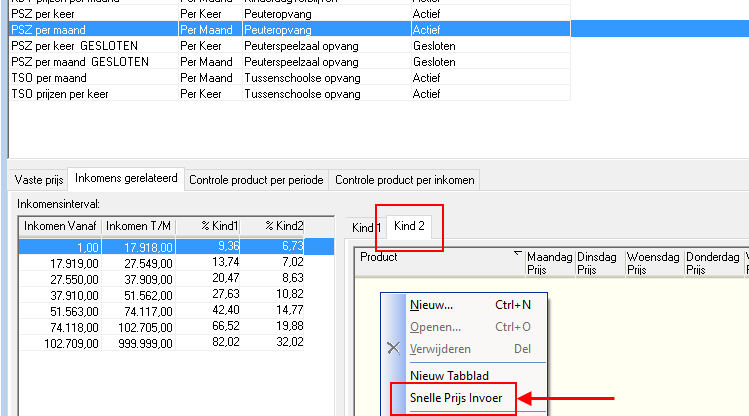
Task: Select Nieuw... in the context menu
Action: coord(432,304)
